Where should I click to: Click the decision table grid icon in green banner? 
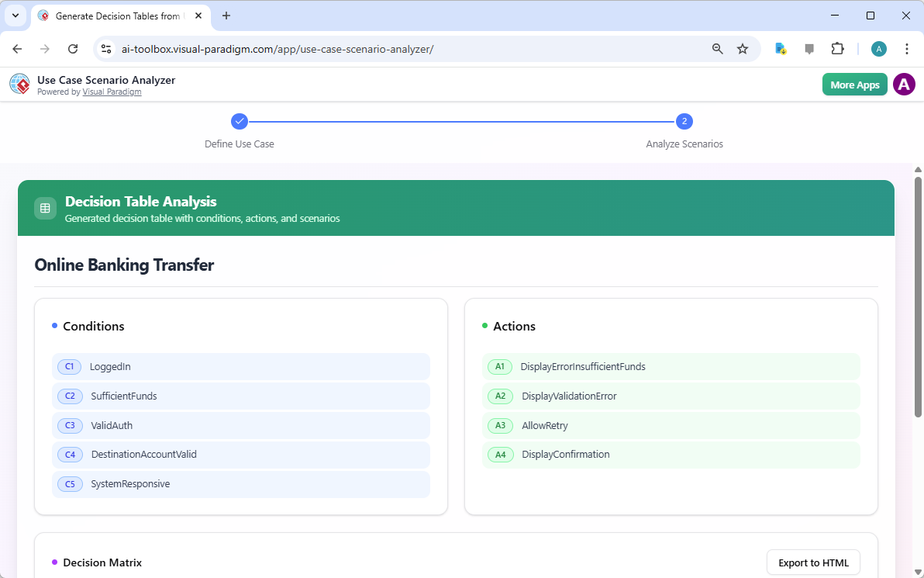[x=45, y=208]
